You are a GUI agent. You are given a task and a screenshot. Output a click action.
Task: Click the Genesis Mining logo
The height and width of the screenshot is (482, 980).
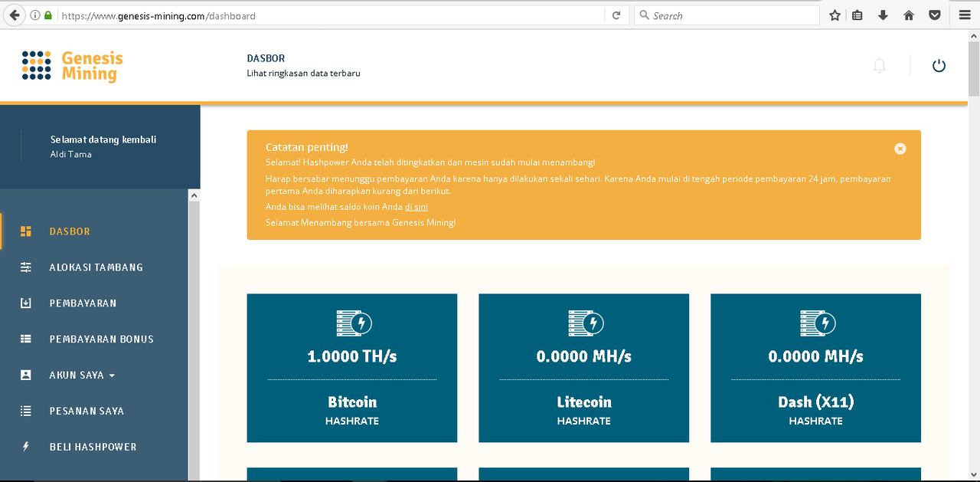point(72,66)
